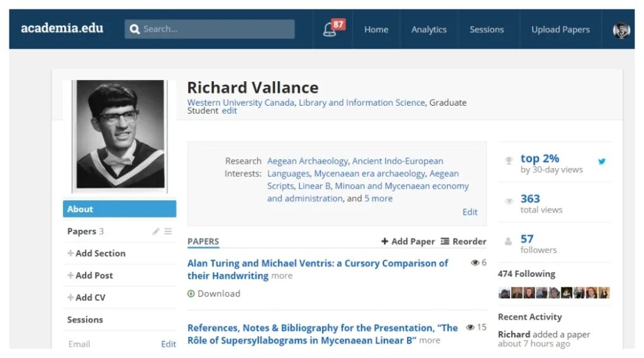Open the user avatar in top bar

[x=621, y=30]
